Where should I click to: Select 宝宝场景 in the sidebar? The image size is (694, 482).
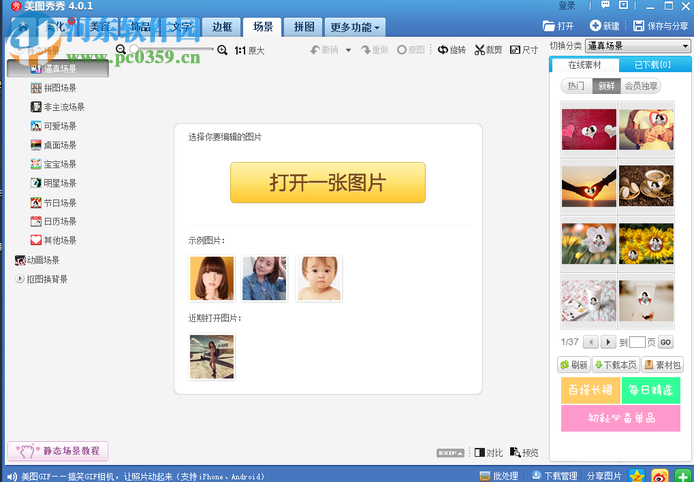[54, 164]
